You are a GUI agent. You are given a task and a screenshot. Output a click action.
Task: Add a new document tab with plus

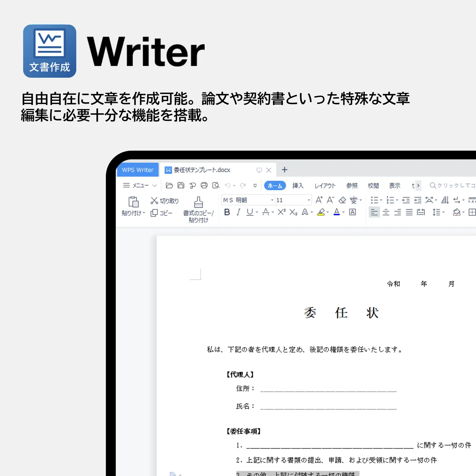tap(284, 170)
